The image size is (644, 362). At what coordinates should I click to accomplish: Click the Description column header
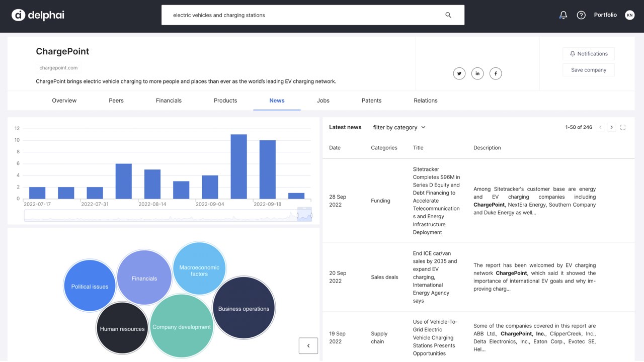tap(487, 148)
